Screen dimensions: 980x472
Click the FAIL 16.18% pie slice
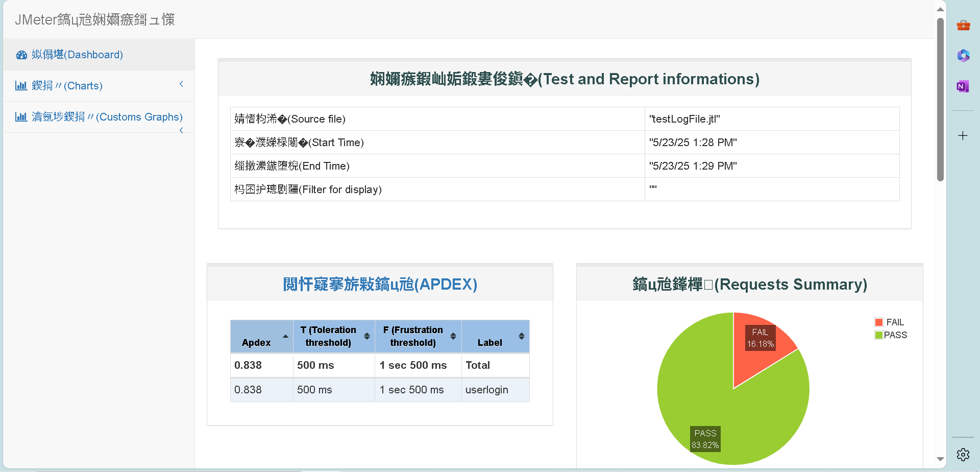[760, 338]
